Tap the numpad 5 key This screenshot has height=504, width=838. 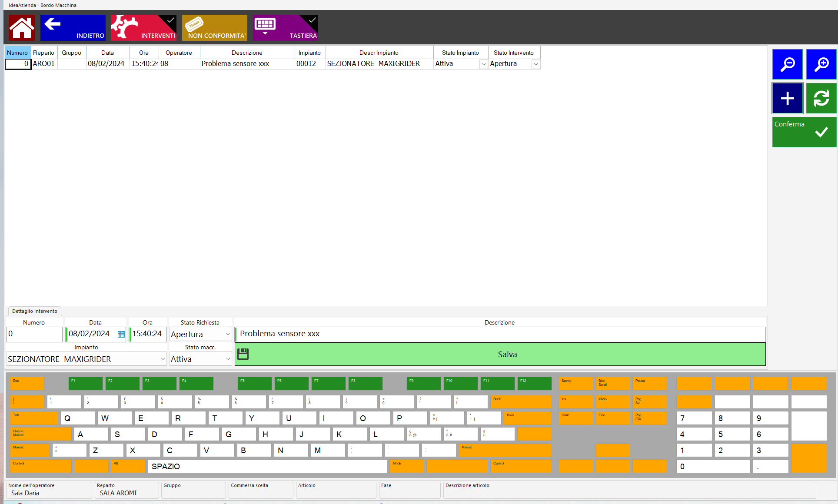[732, 434]
